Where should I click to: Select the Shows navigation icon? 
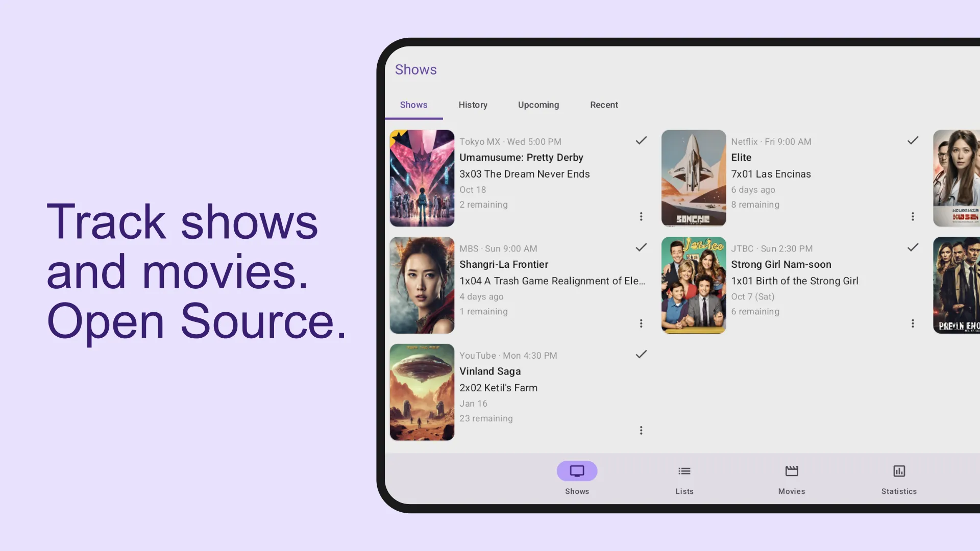coord(577,471)
